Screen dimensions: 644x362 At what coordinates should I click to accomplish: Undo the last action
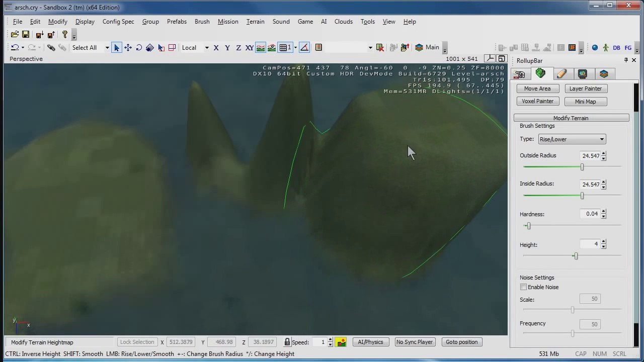pos(15,48)
